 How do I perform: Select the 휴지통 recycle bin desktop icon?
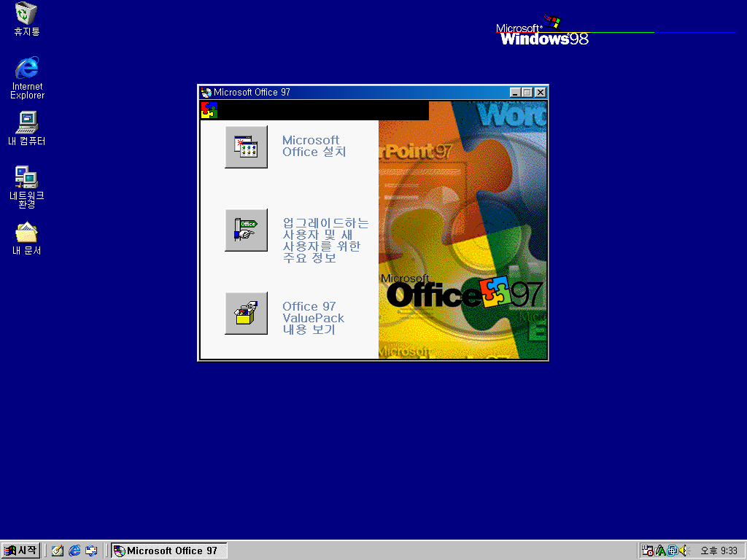pos(27,19)
